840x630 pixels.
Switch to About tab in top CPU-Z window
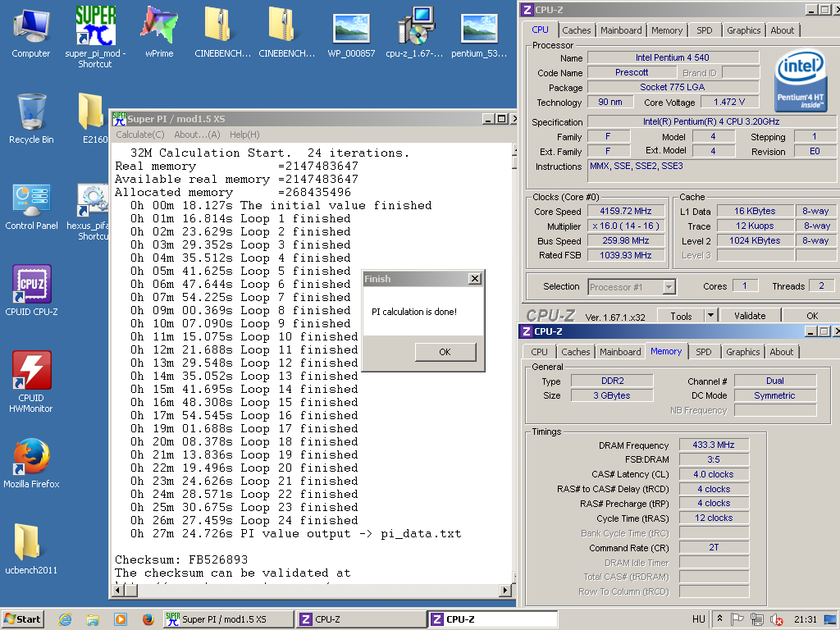782,30
